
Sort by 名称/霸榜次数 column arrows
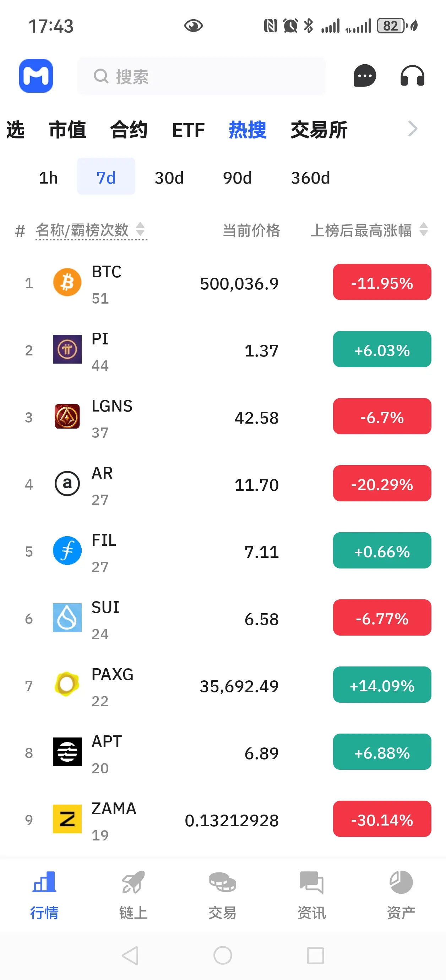point(140,229)
